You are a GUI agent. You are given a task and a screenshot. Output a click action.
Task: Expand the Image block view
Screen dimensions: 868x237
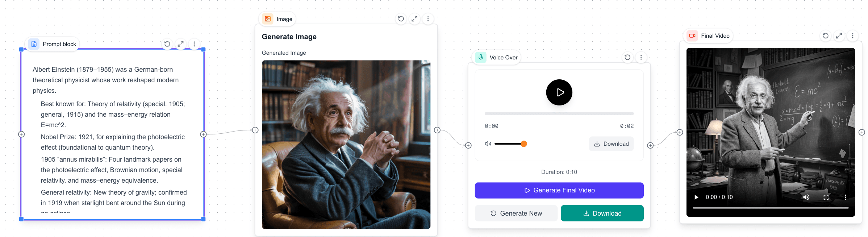(414, 19)
